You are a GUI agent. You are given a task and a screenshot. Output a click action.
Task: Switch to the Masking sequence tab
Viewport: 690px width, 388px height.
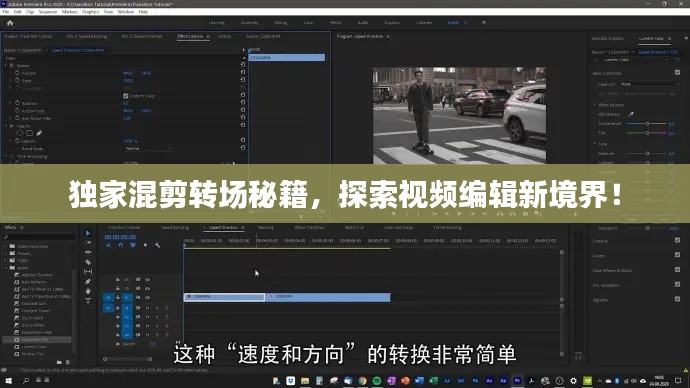266,227
